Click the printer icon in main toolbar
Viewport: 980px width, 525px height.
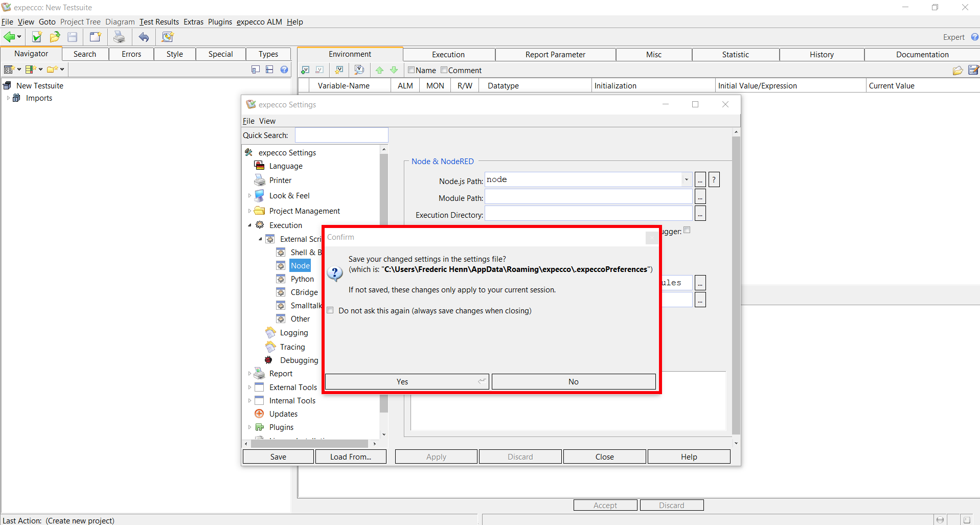point(119,37)
